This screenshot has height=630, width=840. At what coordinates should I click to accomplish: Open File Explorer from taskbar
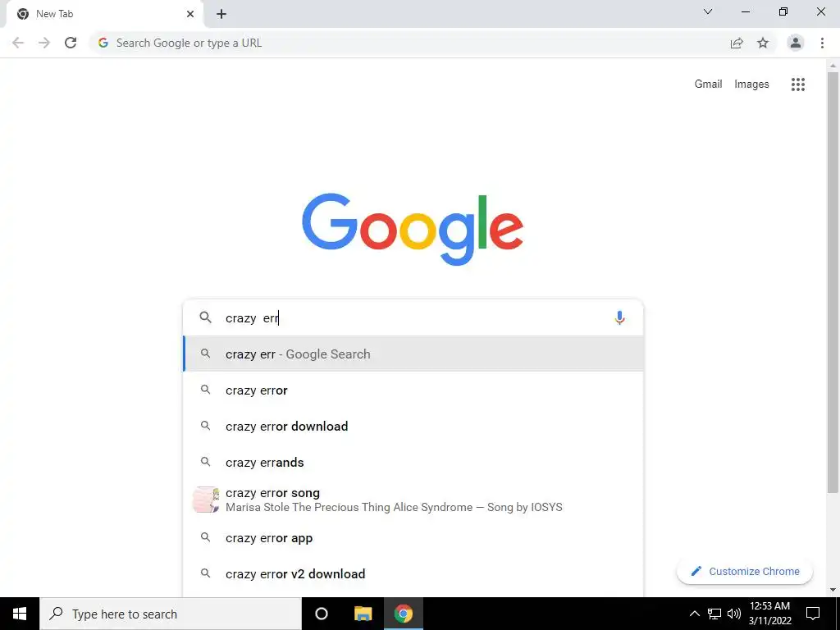(363, 614)
